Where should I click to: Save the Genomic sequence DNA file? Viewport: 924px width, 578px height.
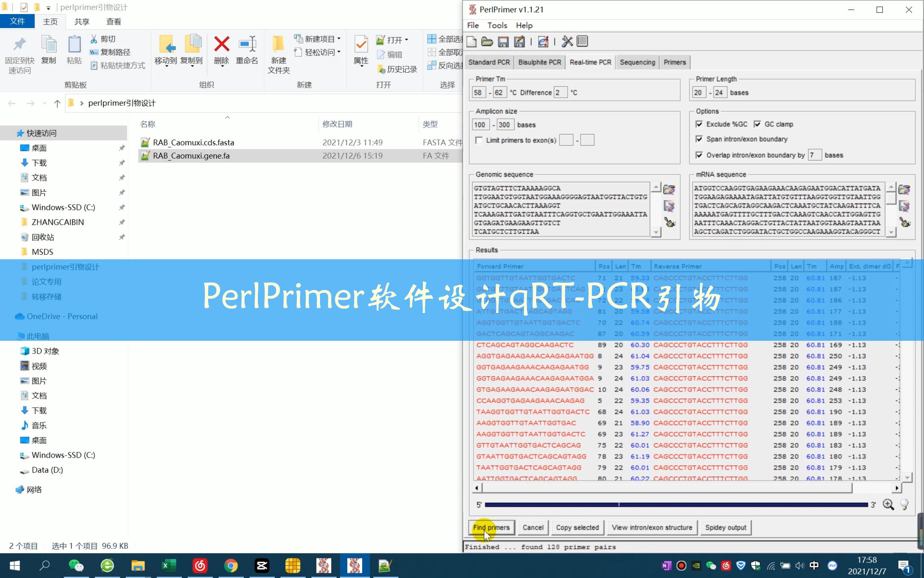click(x=669, y=206)
